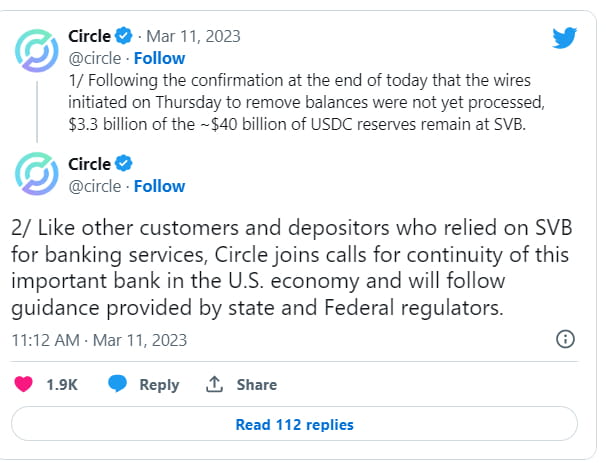Click the Circle name in second tweet

[x=89, y=164]
